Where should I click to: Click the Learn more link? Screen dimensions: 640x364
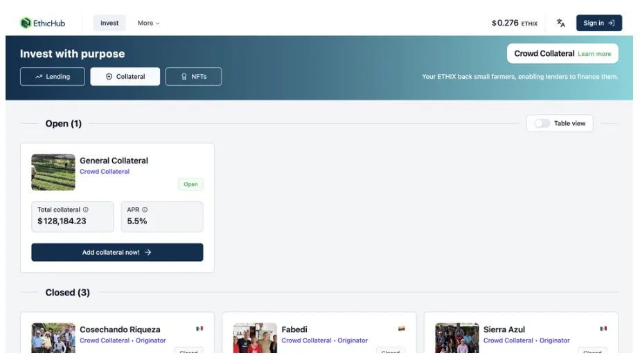pyautogui.click(x=594, y=54)
